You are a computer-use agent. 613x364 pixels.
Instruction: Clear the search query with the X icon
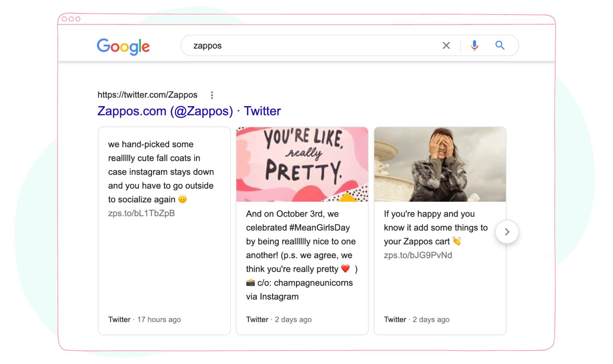click(446, 45)
